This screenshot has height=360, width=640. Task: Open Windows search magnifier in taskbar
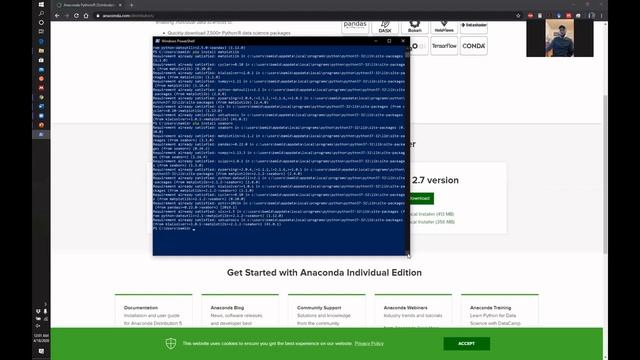point(41,13)
